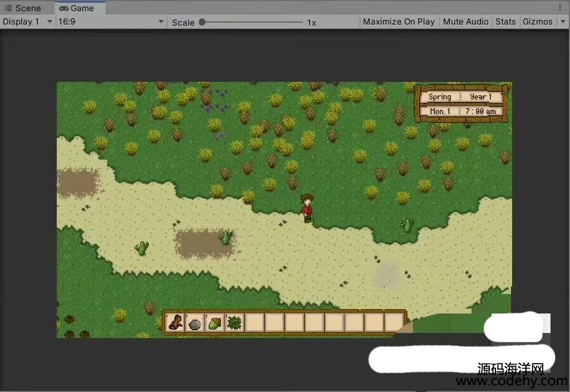This screenshot has width=570, height=392.
Task: Toggle the Stats overlay
Action: pos(505,22)
